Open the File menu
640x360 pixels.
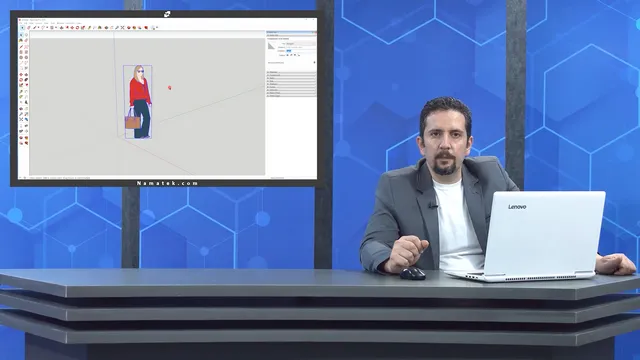tap(21, 23)
